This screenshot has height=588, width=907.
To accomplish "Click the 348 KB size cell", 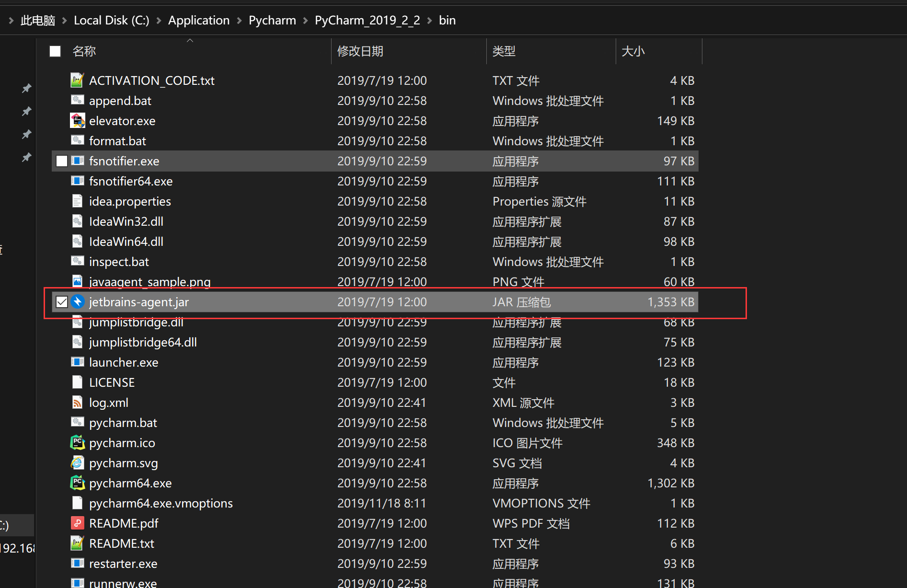I will point(676,443).
